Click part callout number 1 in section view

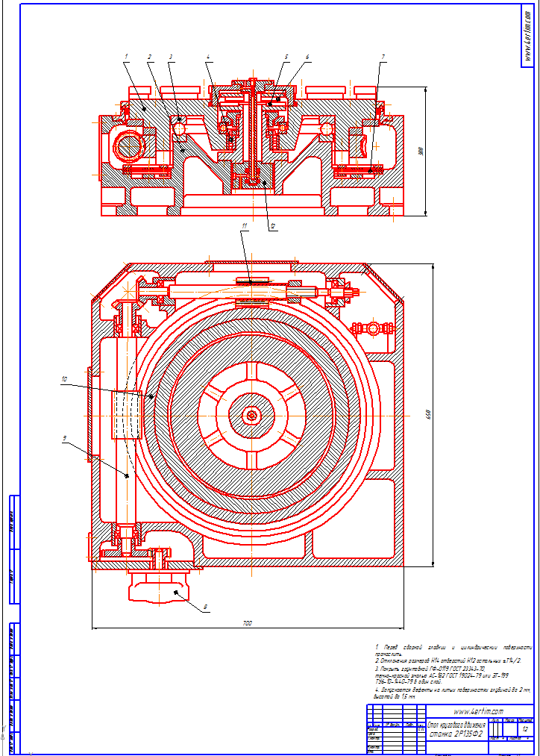click(x=126, y=57)
